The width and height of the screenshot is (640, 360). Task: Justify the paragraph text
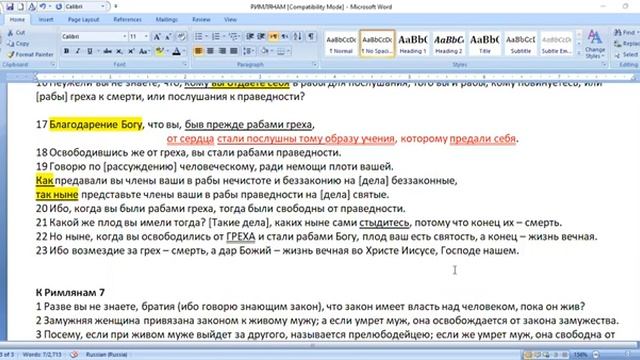233,51
